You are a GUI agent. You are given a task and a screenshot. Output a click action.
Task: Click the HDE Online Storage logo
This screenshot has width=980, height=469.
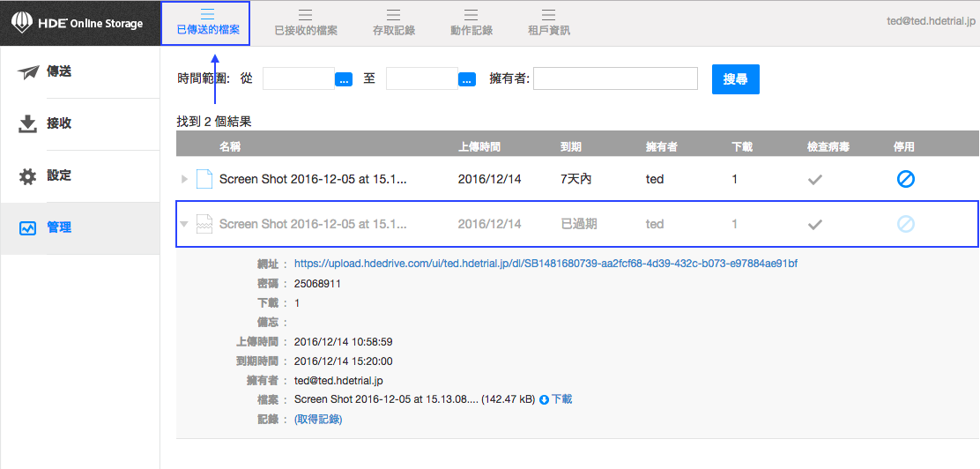click(x=78, y=24)
